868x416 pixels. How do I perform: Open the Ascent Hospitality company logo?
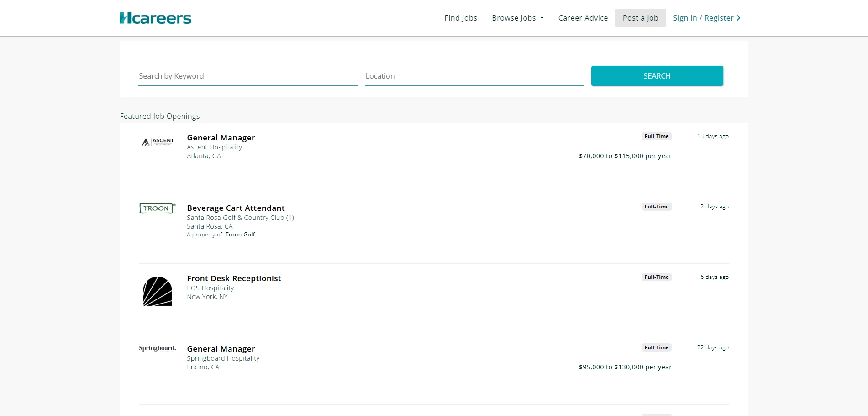(x=158, y=142)
